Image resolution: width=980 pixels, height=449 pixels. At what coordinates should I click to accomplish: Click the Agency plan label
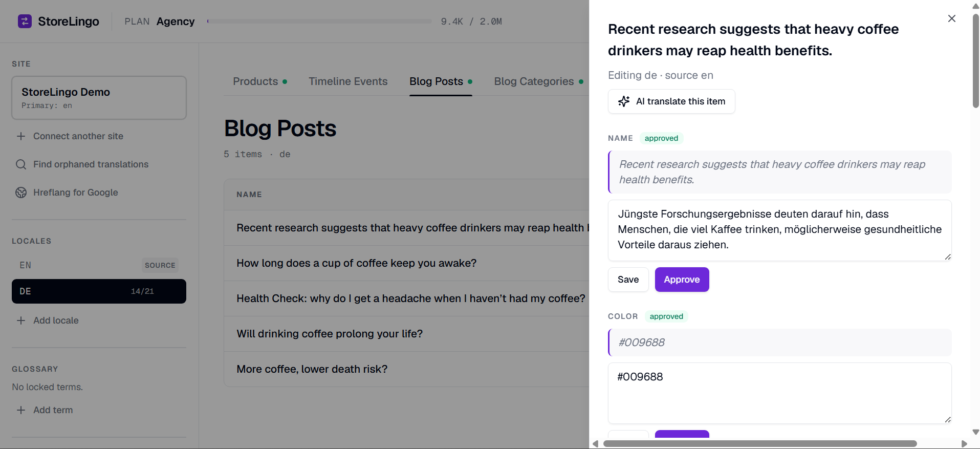[176, 22]
